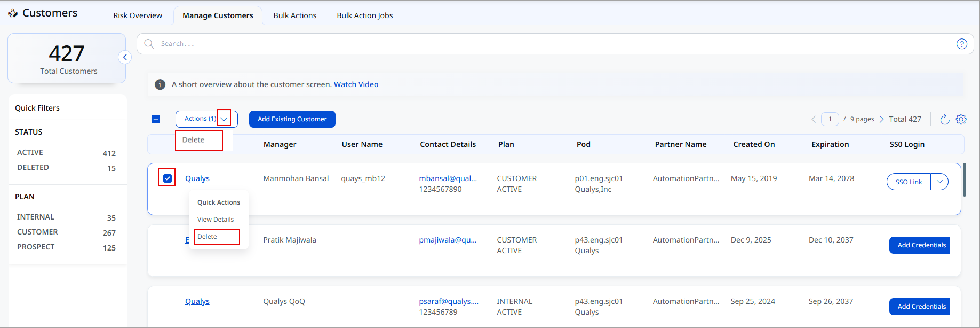Click the mbansal email link

[448, 178]
